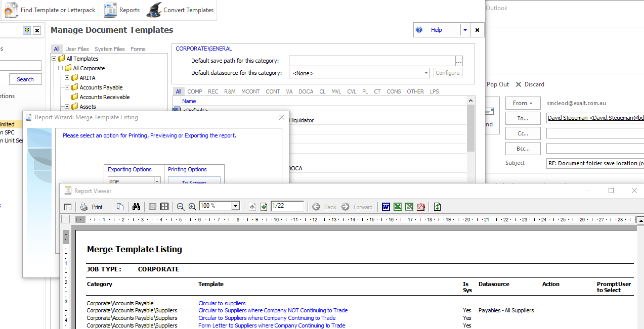Open default datasource dropdown
This screenshot has height=329, width=644.
click(426, 73)
